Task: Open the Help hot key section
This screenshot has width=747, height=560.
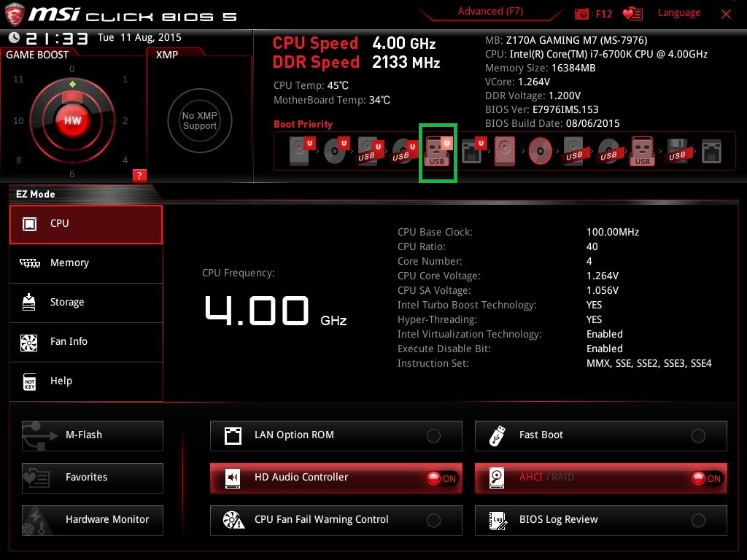Action: (86, 381)
